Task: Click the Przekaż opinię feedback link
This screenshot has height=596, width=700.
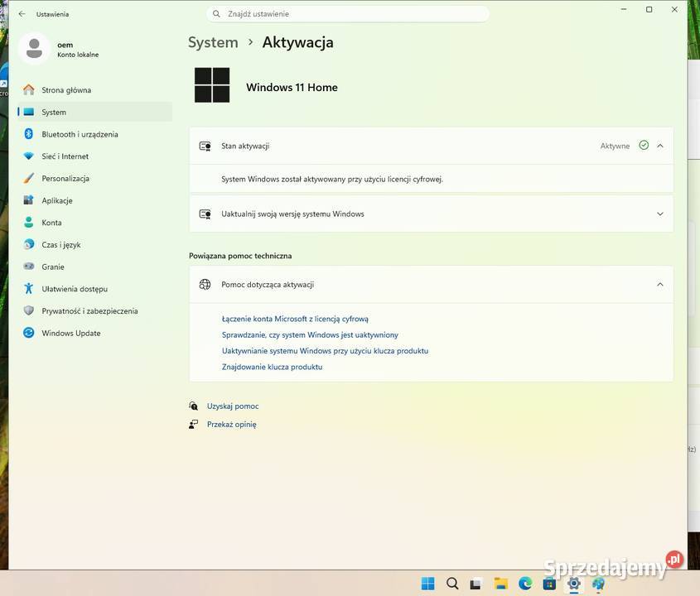Action: pyautogui.click(x=231, y=425)
